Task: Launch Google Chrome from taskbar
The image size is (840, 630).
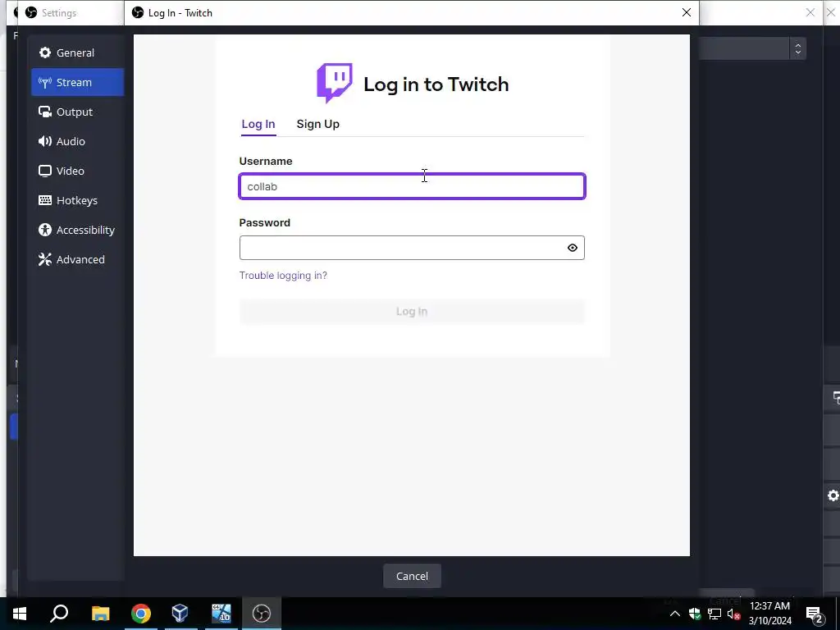Action: (141, 614)
